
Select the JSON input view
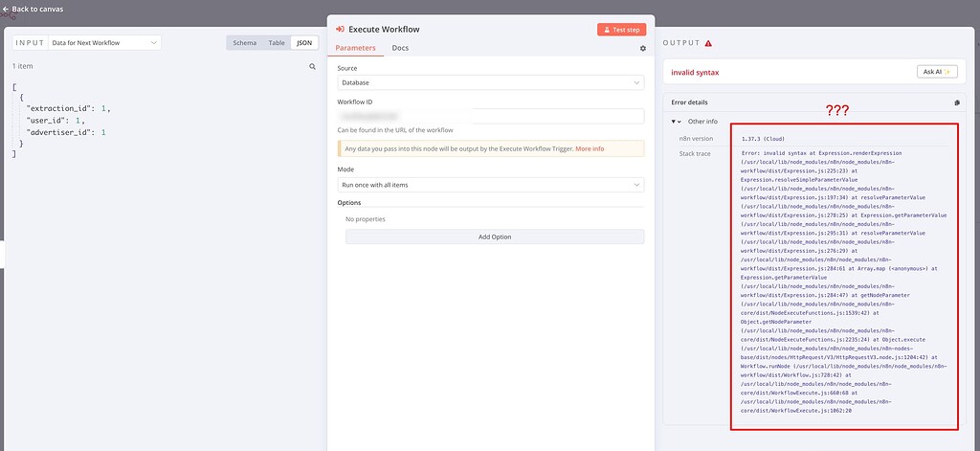pos(304,42)
